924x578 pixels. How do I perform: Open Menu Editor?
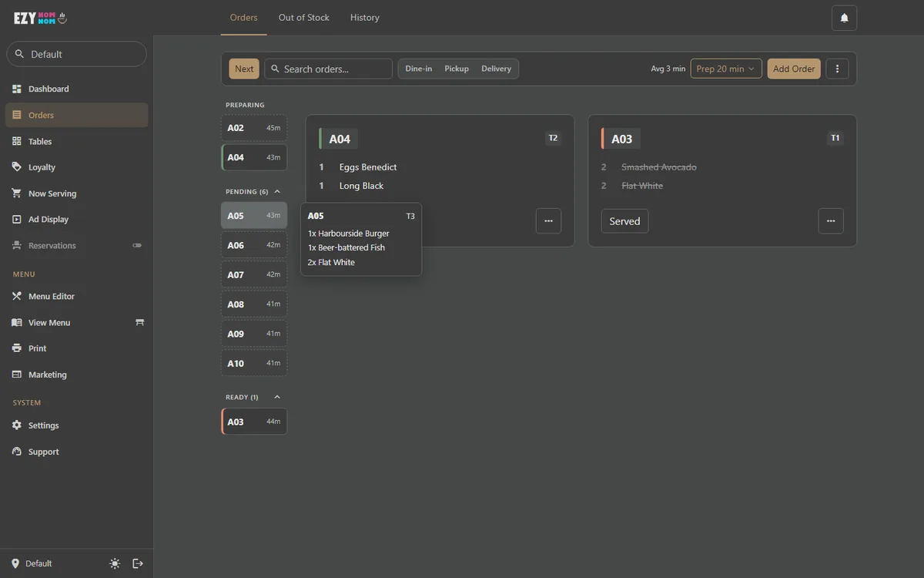tap(76, 296)
